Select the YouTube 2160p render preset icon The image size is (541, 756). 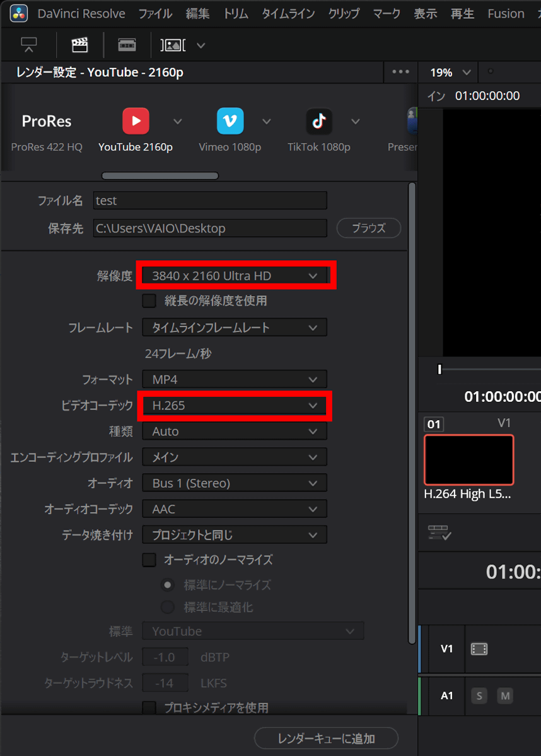[x=136, y=121]
